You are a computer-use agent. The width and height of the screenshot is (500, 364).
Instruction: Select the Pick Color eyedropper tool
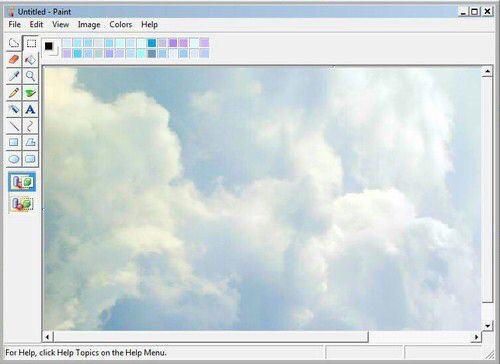[x=14, y=76]
